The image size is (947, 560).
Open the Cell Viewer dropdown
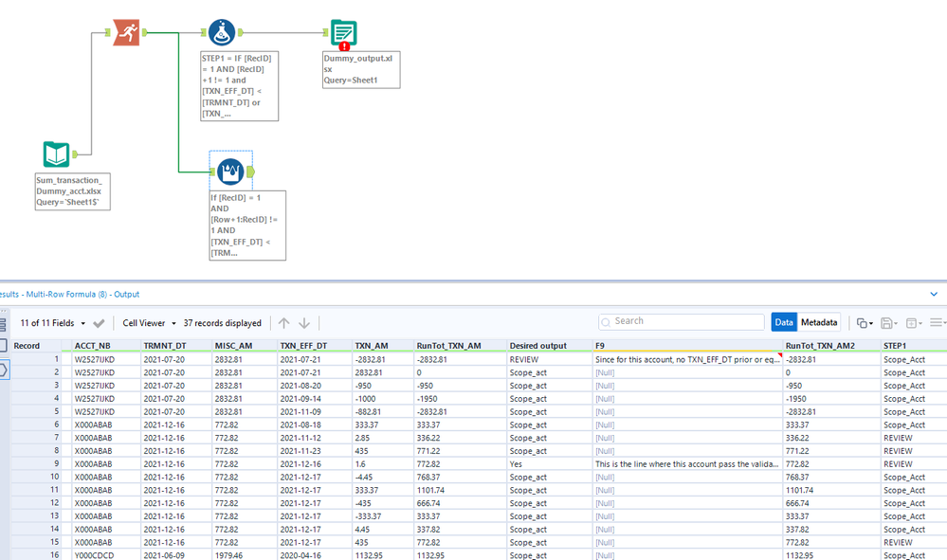(151, 323)
